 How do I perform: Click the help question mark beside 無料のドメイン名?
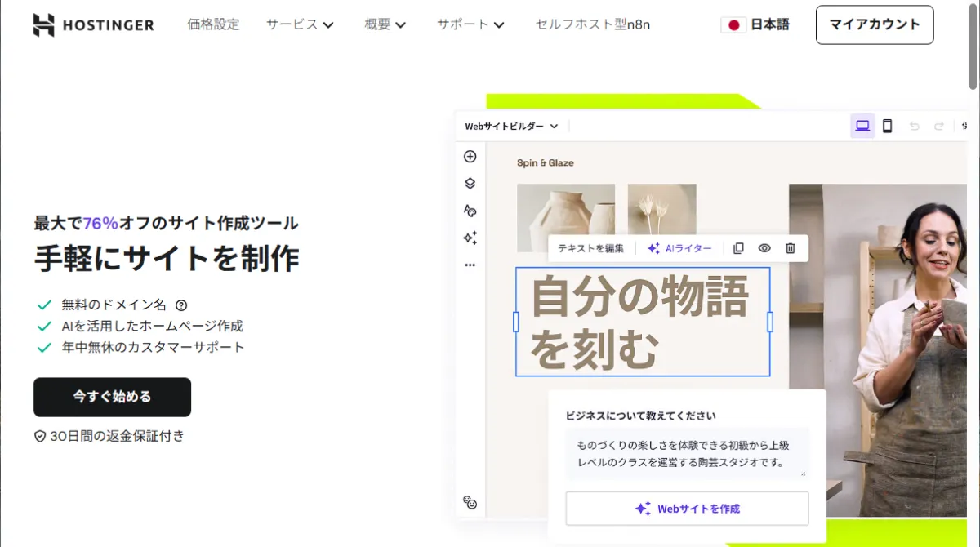(181, 305)
